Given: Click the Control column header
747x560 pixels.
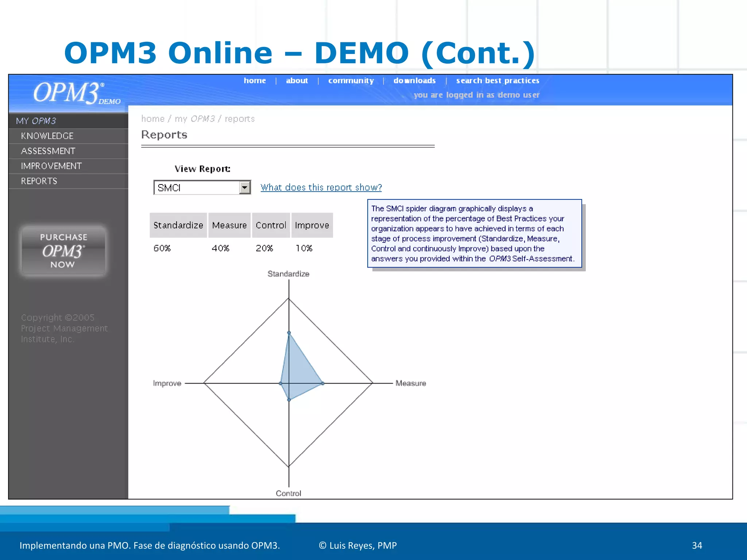Looking at the screenshot, I should (271, 225).
